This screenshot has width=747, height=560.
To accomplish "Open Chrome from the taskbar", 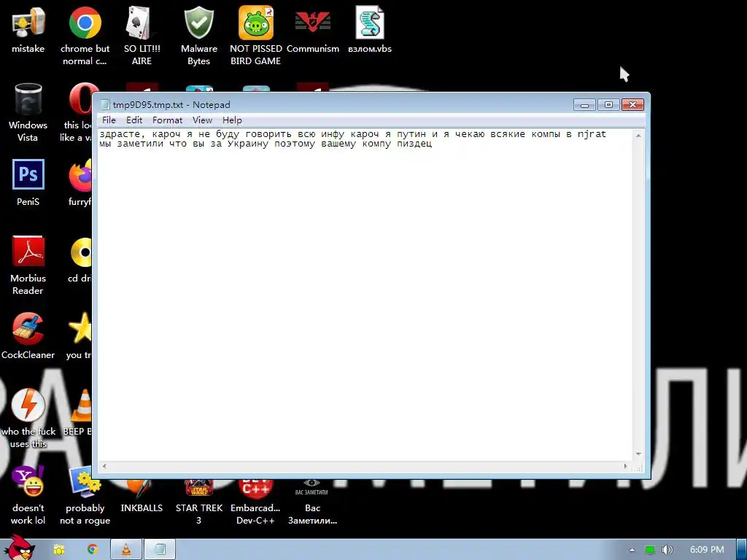I will (x=93, y=550).
